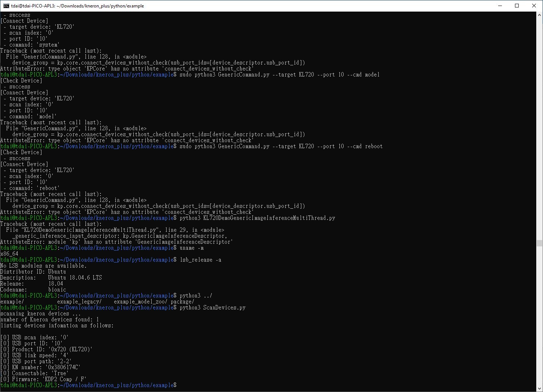Click the 'x86_64' output line

9,254
